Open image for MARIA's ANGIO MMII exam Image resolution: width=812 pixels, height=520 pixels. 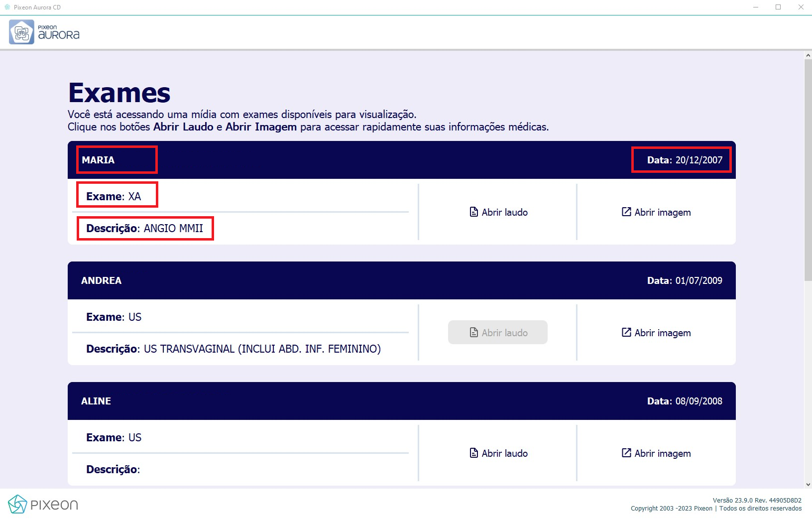pyautogui.click(x=656, y=212)
